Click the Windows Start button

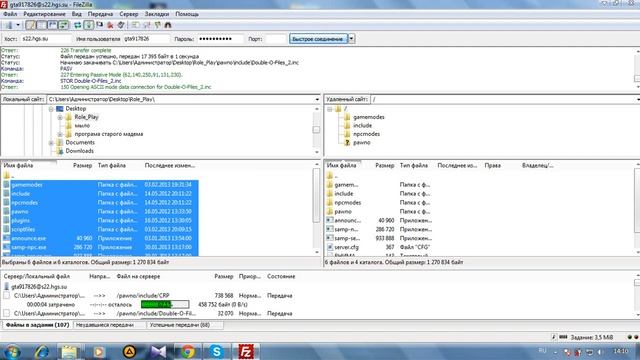pos(12,351)
